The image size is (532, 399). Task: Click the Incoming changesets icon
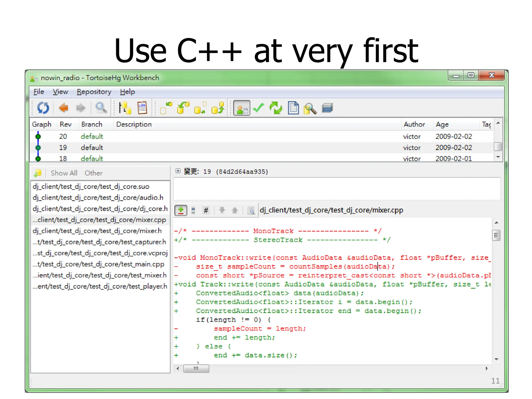pos(166,108)
